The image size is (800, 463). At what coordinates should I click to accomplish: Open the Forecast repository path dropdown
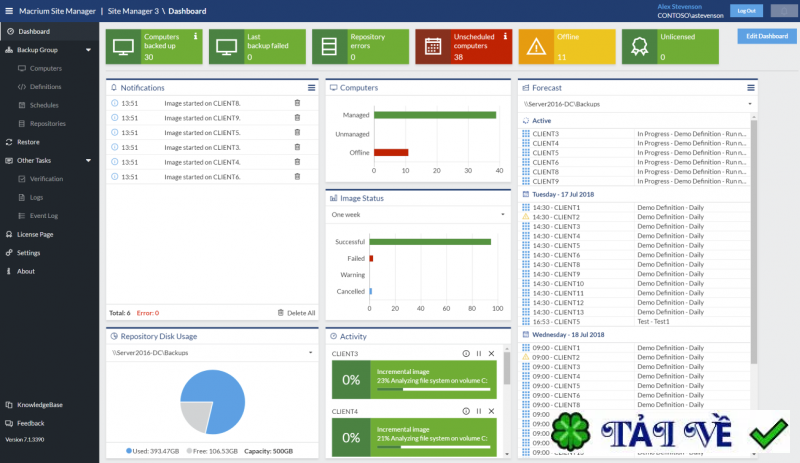pyautogui.click(x=637, y=103)
